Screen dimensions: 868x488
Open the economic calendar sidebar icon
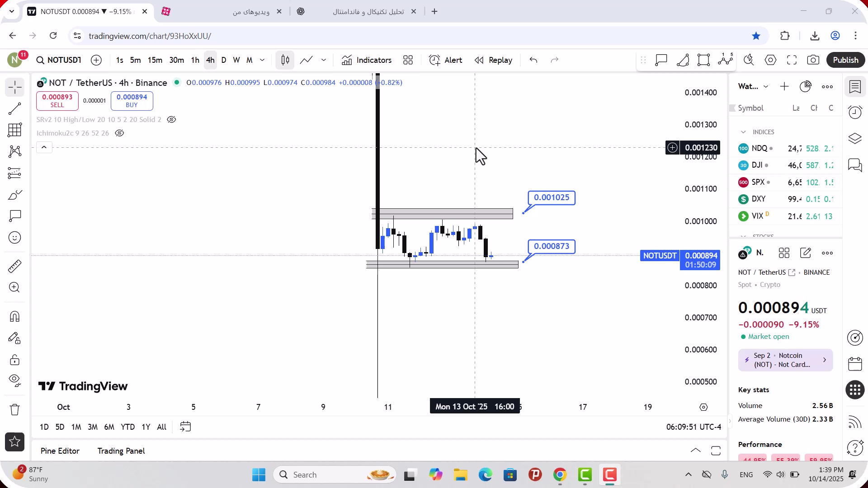point(855,364)
